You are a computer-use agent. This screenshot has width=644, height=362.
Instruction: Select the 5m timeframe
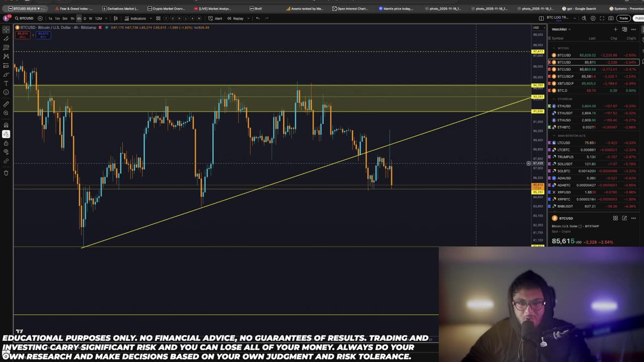click(65, 18)
